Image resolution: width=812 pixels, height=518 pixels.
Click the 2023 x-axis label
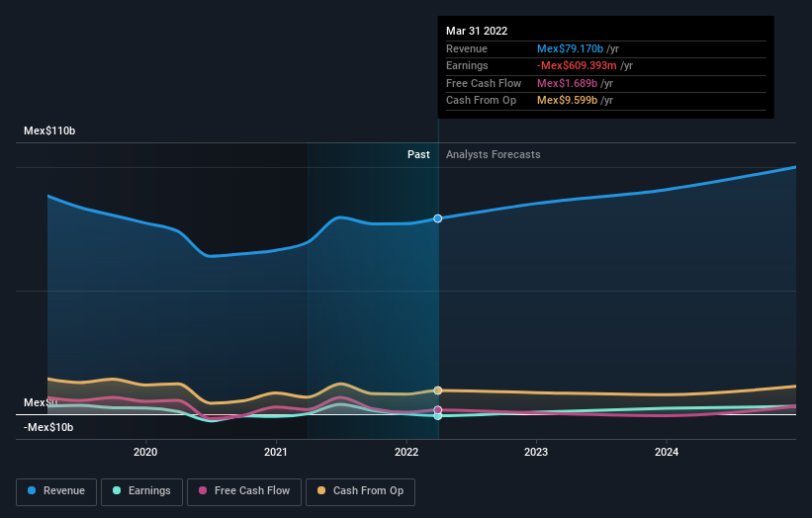tap(535, 452)
